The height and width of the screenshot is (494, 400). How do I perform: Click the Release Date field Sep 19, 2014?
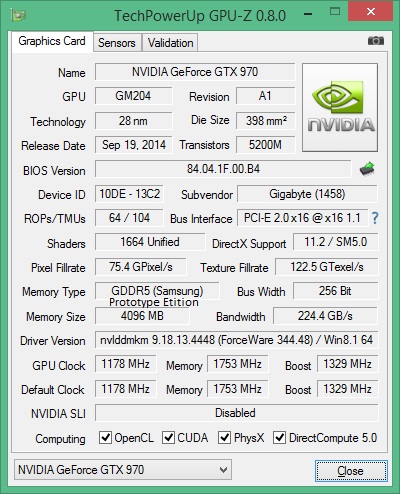tap(133, 145)
